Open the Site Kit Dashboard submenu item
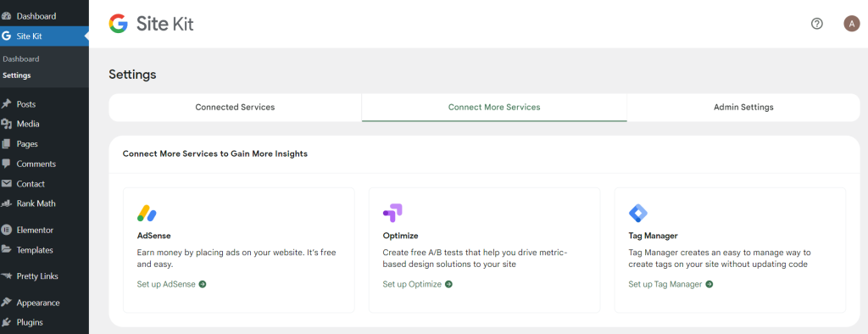 21,58
